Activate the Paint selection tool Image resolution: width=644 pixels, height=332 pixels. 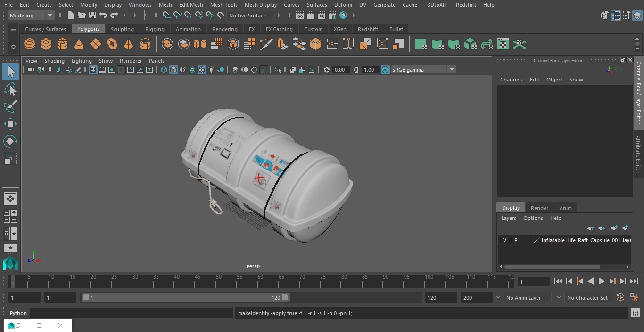pyautogui.click(x=10, y=106)
